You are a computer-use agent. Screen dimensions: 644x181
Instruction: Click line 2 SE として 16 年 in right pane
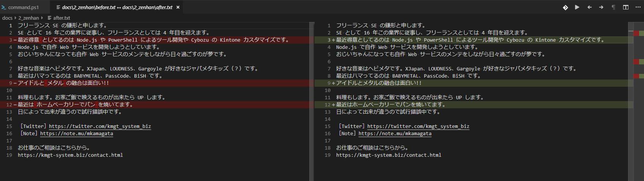[432, 33]
